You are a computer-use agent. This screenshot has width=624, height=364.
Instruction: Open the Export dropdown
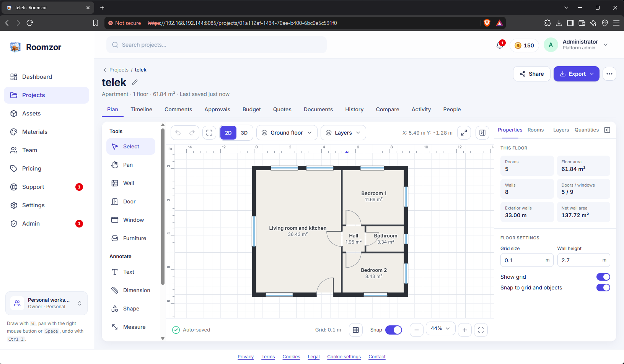577,74
